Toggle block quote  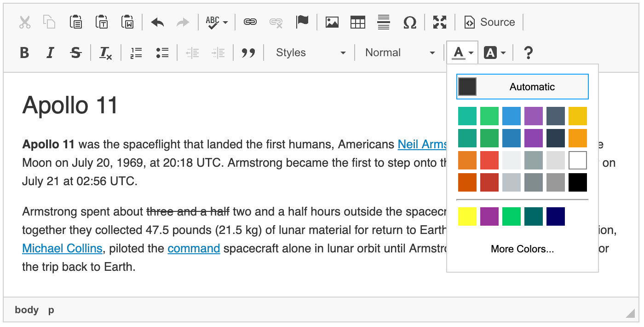248,53
